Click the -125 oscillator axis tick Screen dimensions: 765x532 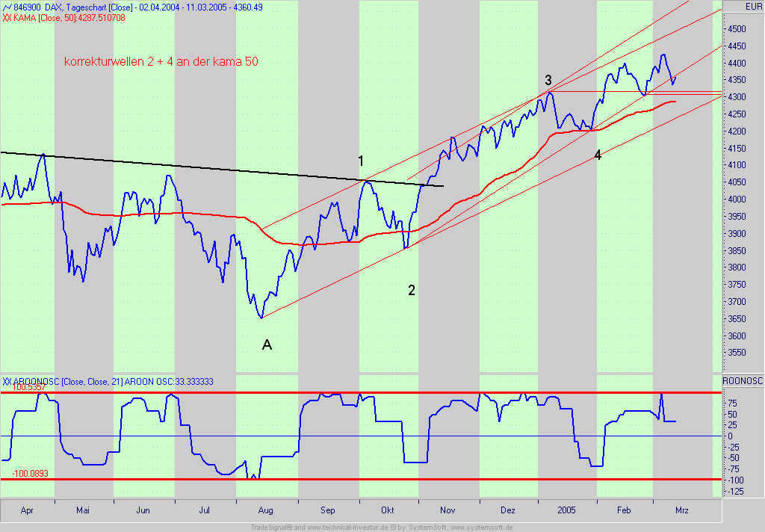click(x=734, y=492)
